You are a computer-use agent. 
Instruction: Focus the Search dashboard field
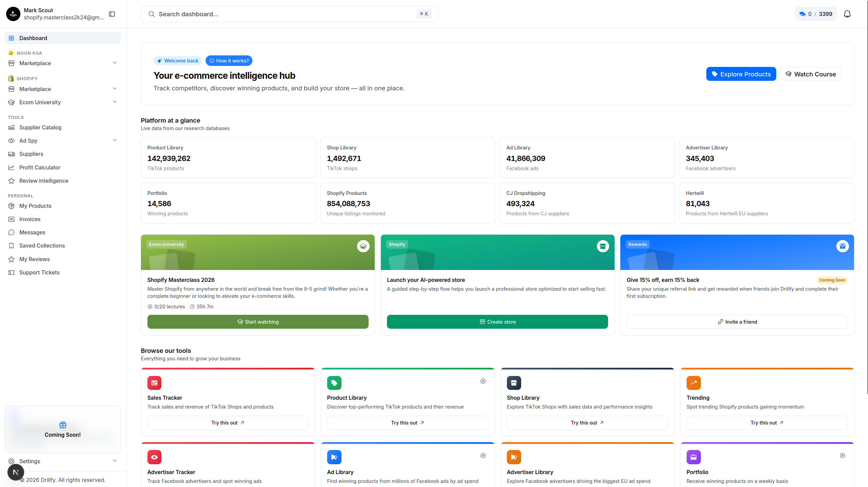[289, 14]
